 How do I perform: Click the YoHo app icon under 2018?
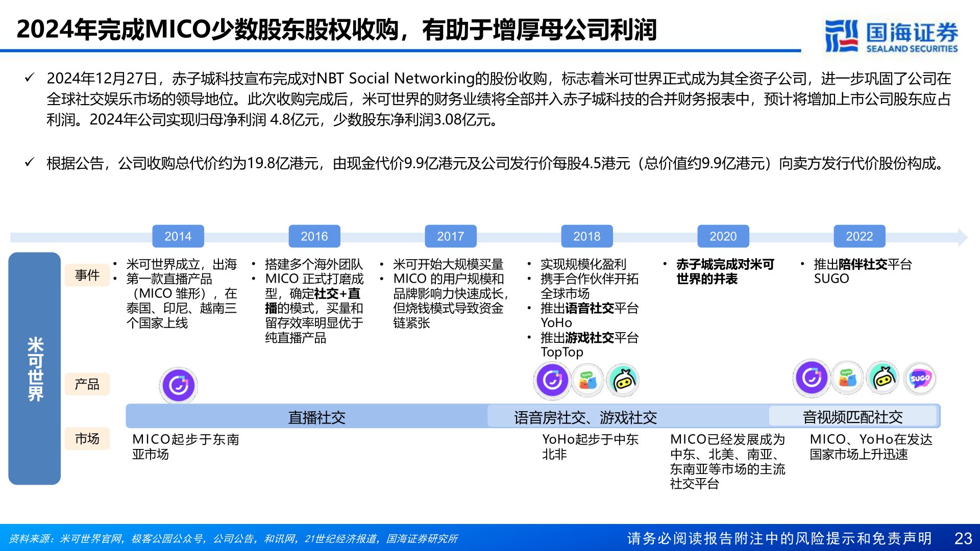(587, 380)
